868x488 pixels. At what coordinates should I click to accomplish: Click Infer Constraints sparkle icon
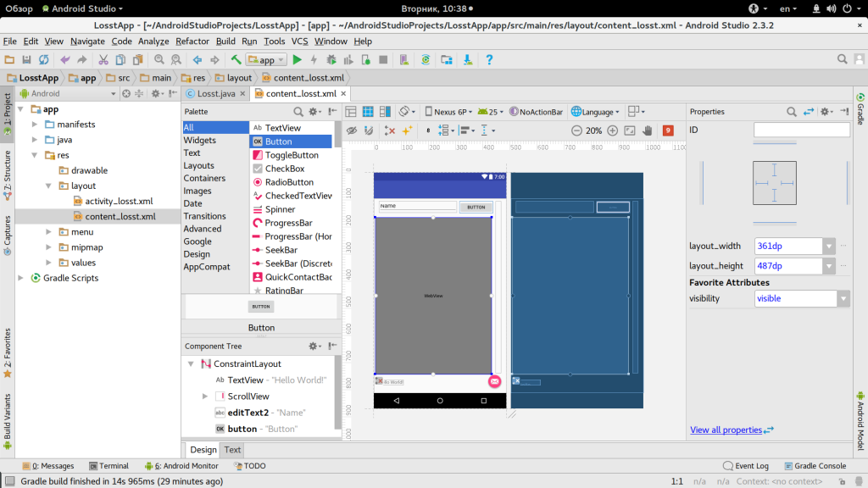pyautogui.click(x=407, y=130)
